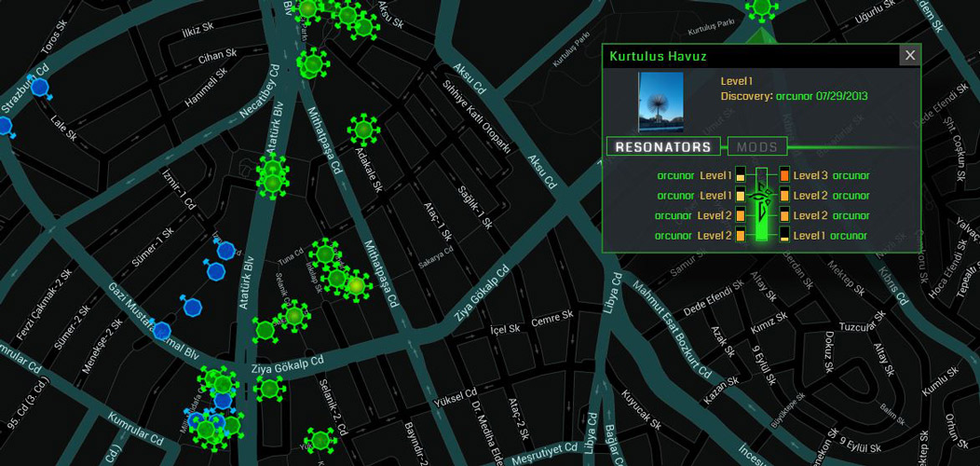Close the Kurtulus Havuz portal popup

[x=910, y=55]
